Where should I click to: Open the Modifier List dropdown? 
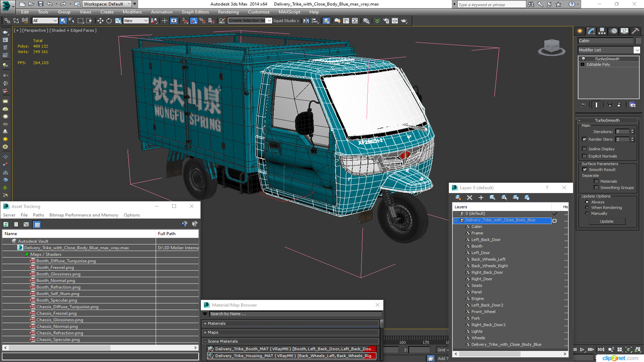(637, 50)
